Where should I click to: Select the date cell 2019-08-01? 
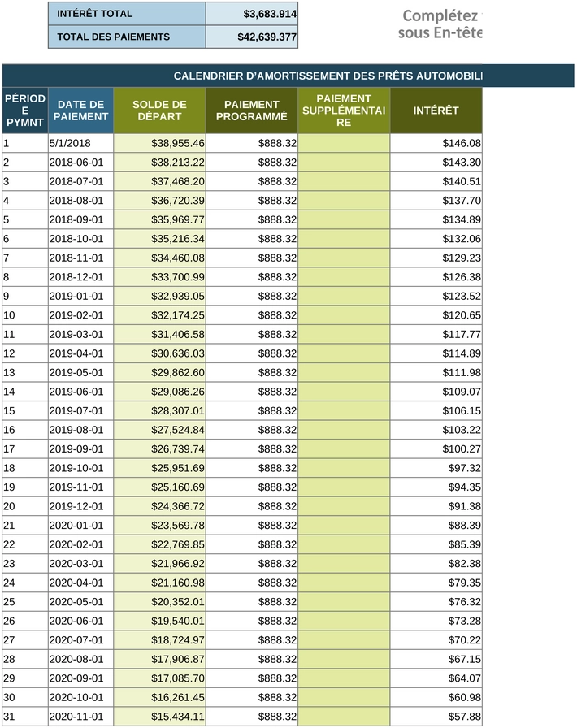pos(80,430)
